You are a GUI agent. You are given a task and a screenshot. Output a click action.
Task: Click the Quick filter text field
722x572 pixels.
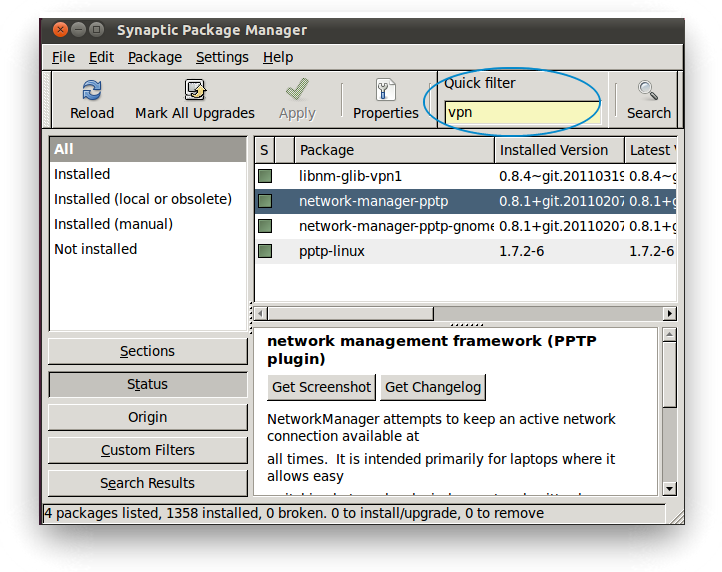pos(523,112)
